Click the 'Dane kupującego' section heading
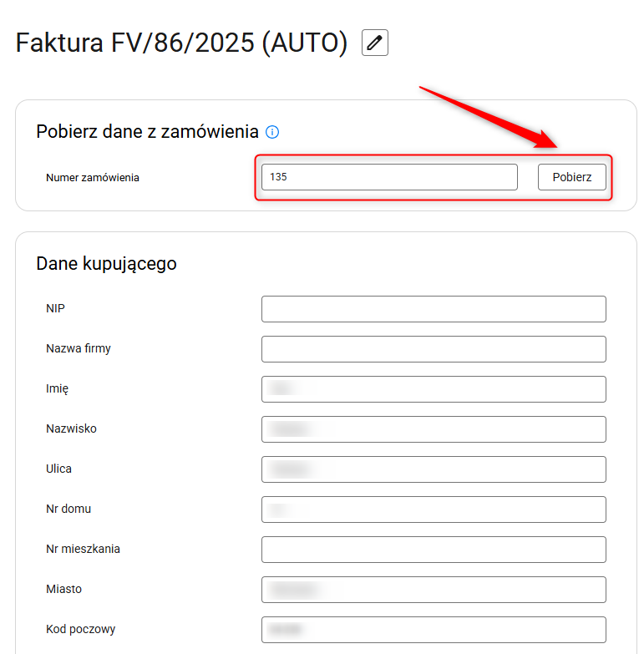This screenshot has height=654, width=644. [x=106, y=264]
